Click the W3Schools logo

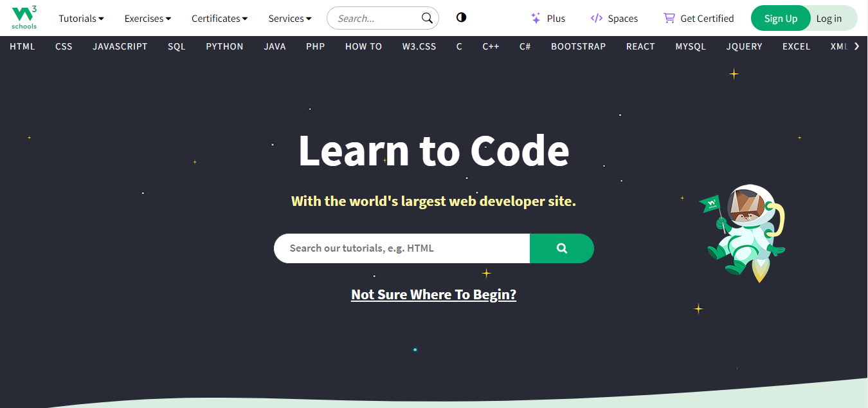(24, 17)
